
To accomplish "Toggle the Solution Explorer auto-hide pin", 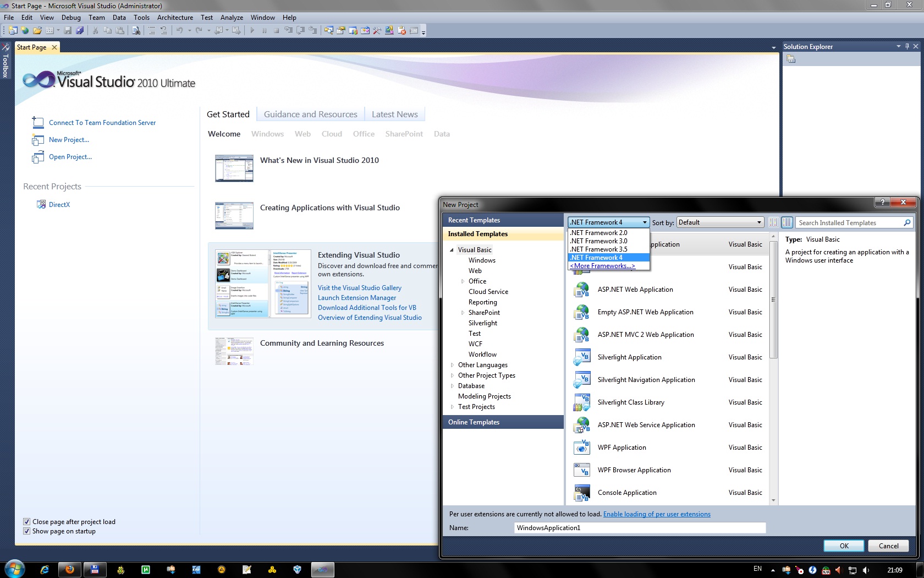I will pyautogui.click(x=907, y=46).
